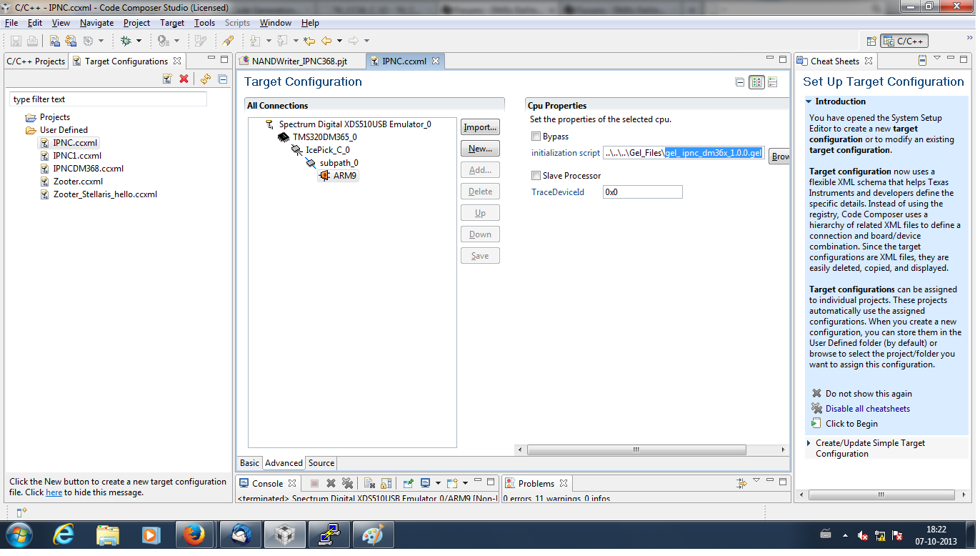Switch to the Basic tab of the editor

[x=250, y=463]
